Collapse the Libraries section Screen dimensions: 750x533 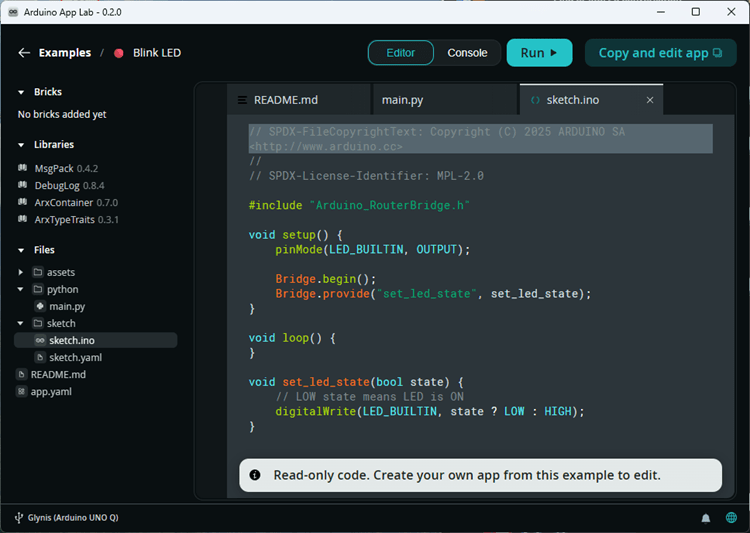click(x=21, y=145)
